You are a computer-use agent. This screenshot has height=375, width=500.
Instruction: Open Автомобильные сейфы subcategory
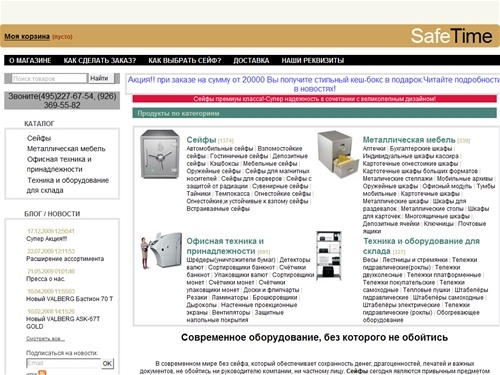[220, 148]
